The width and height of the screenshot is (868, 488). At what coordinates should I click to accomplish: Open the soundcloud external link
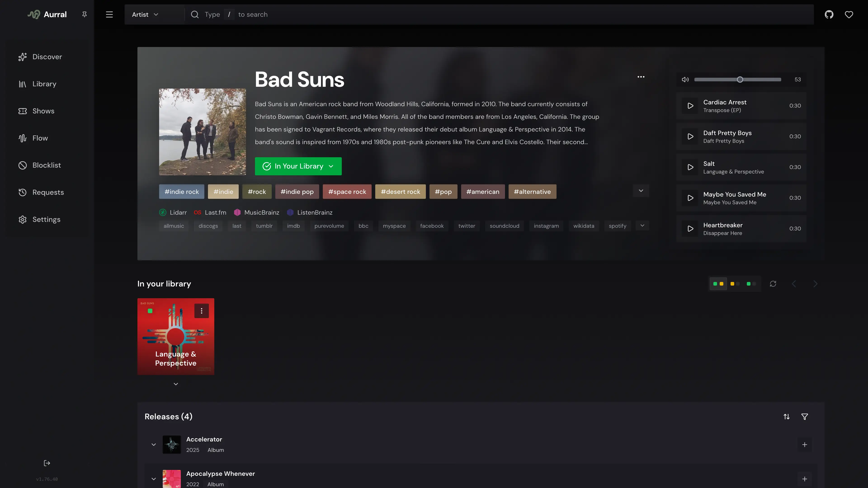click(505, 226)
